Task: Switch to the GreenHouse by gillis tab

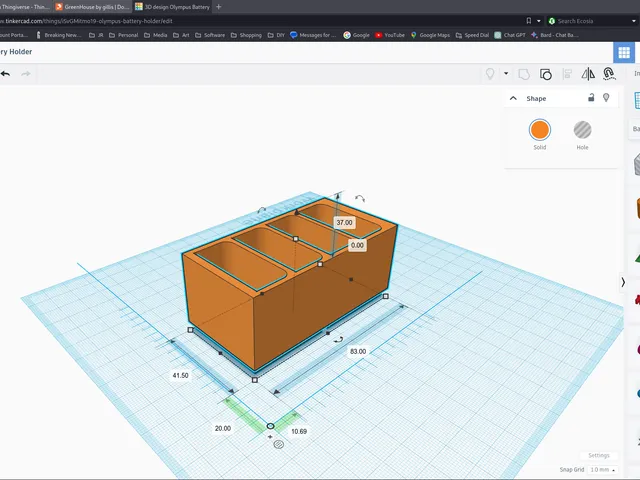Action: tap(93, 7)
